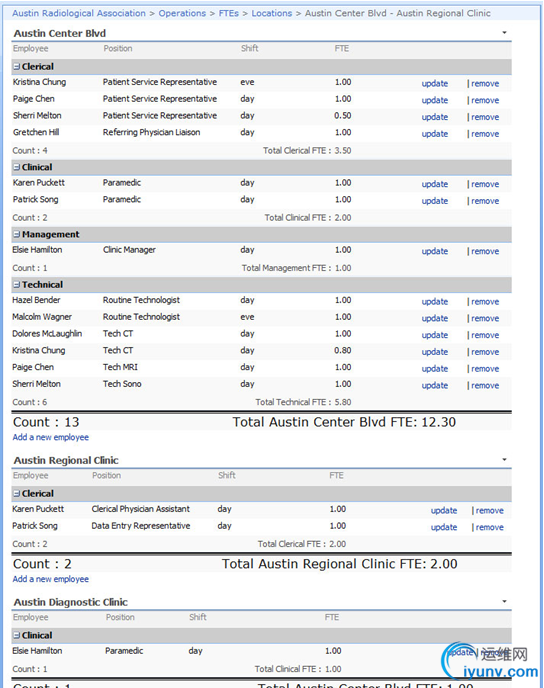Screen dimensions: 544x688
Task: Click the Austin Diagnostic Clinic section title
Action: (71, 602)
